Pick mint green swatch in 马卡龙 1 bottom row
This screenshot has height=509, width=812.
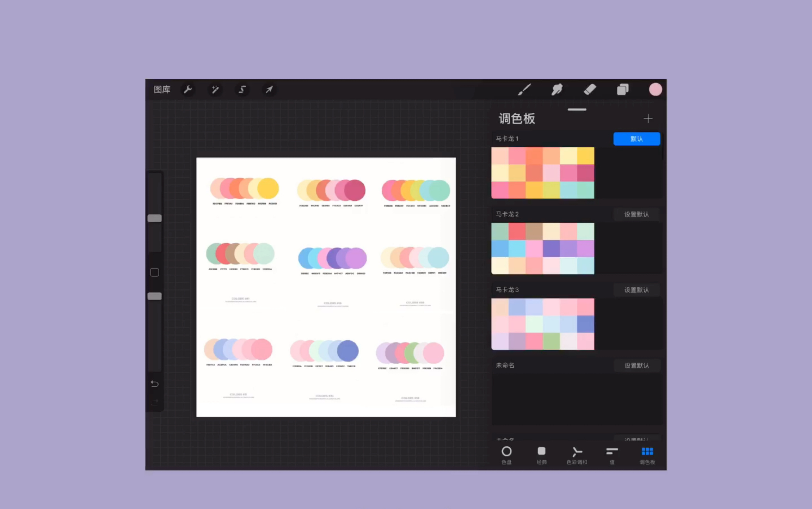(586, 190)
